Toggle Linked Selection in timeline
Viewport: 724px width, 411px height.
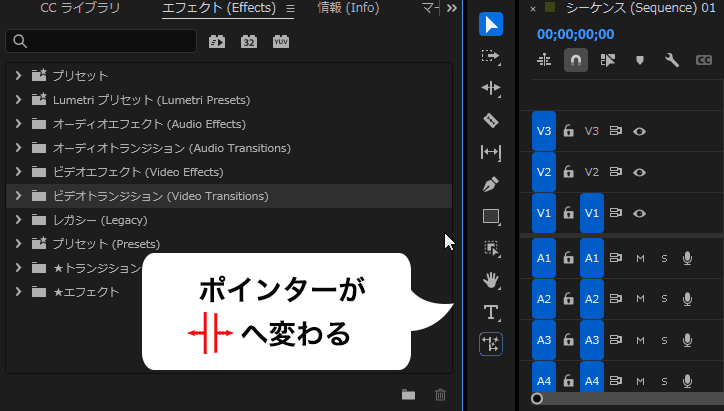608,60
